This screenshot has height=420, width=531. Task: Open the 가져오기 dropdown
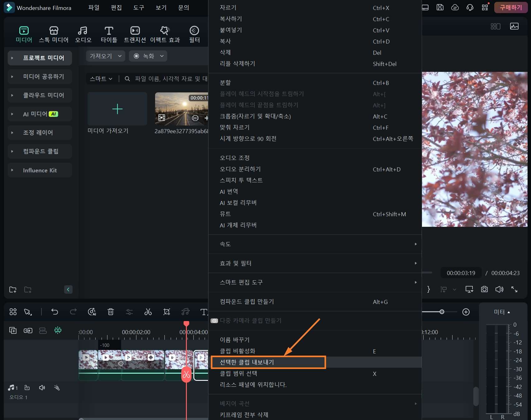click(106, 56)
